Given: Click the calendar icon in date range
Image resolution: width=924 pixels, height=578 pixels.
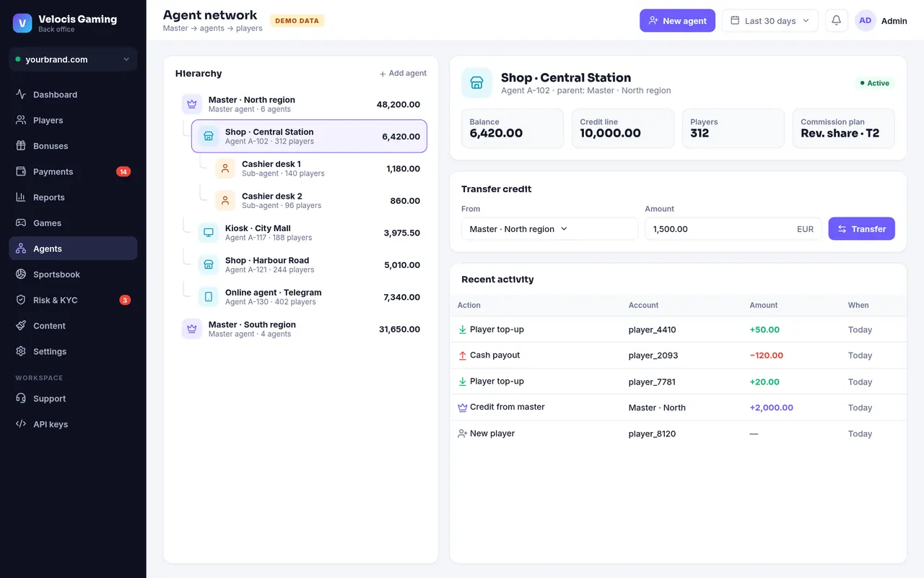Looking at the screenshot, I should click(x=735, y=20).
